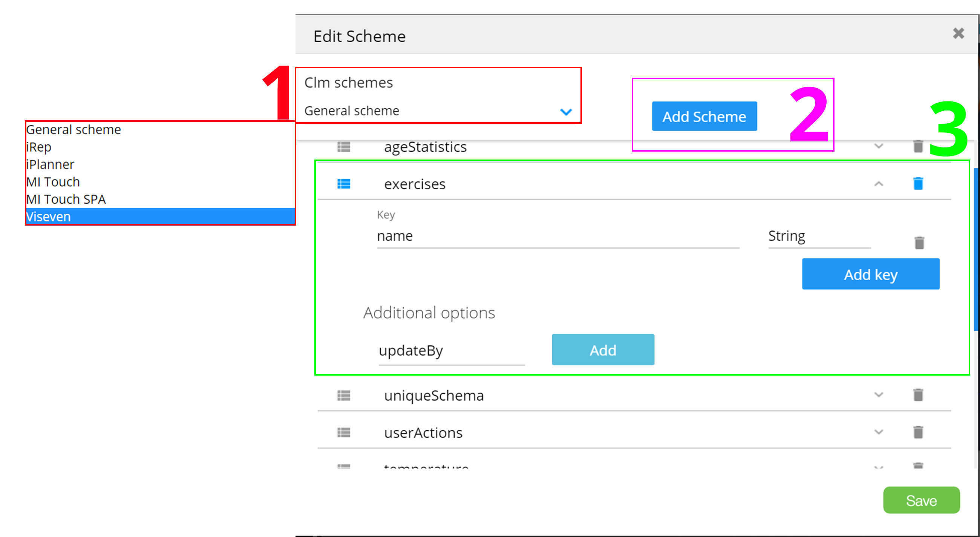Select Viseven from the scheme list

point(49,216)
